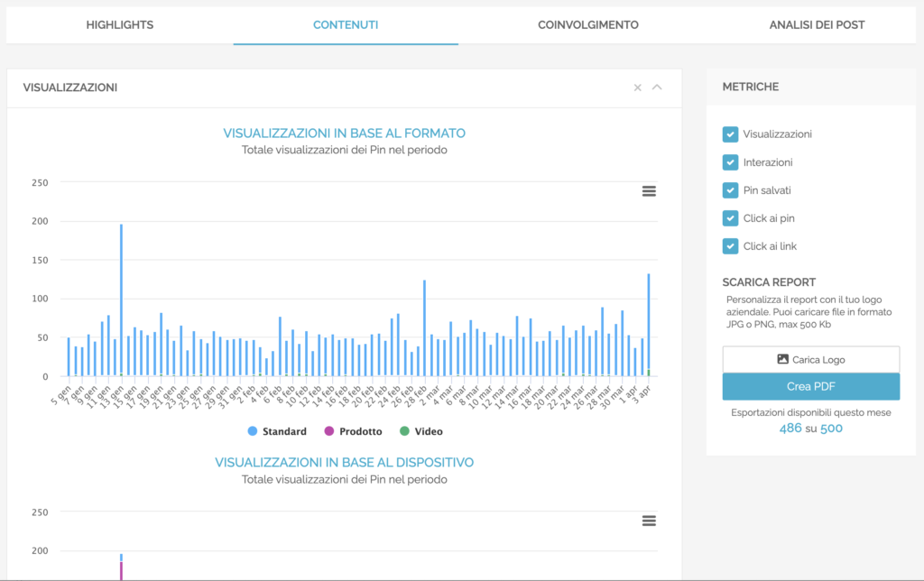The width and height of the screenshot is (924, 581).
Task: Toggle the Pin salvati checkbox
Action: (x=730, y=190)
